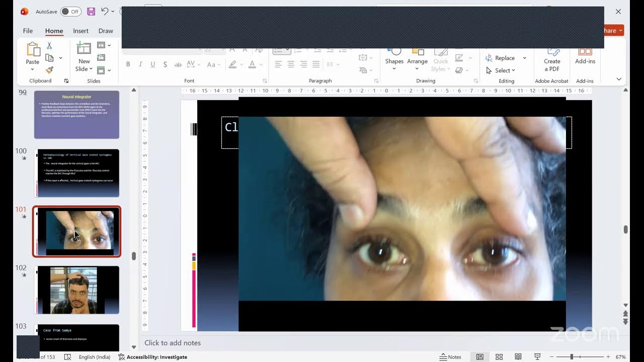Open the Insert ribbon tab
Screen dimensions: 644x362
click(80, 31)
